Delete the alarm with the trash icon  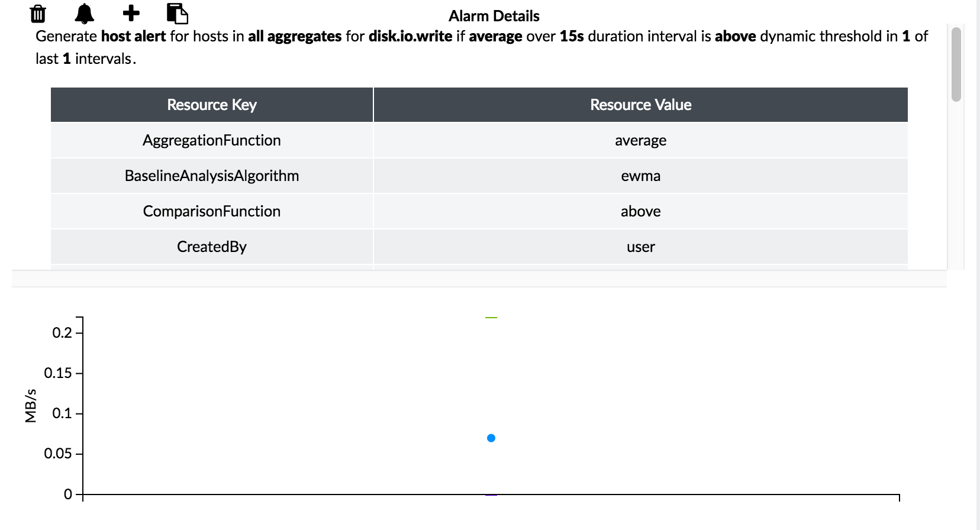(38, 13)
